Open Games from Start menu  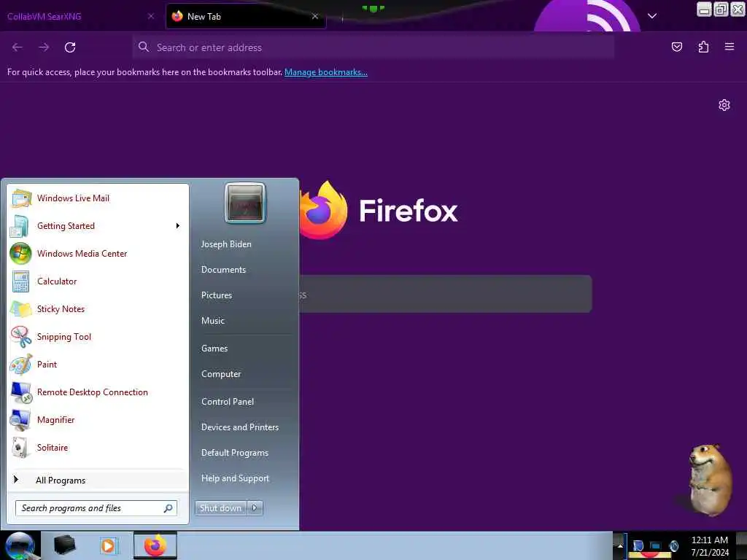coord(214,348)
